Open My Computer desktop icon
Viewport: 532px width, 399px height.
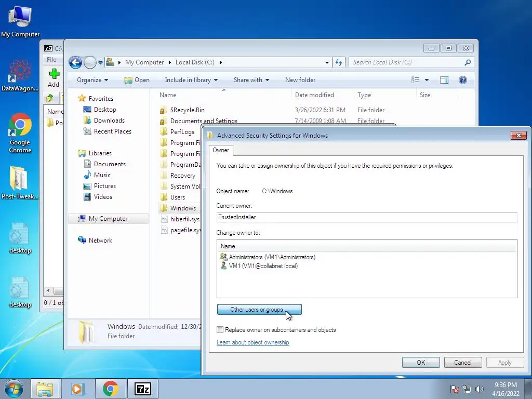point(20,21)
